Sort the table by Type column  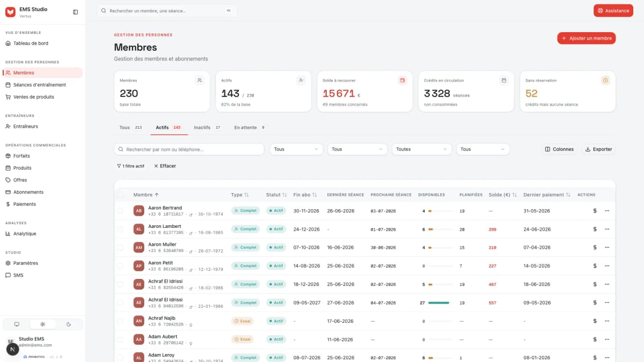tap(240, 195)
